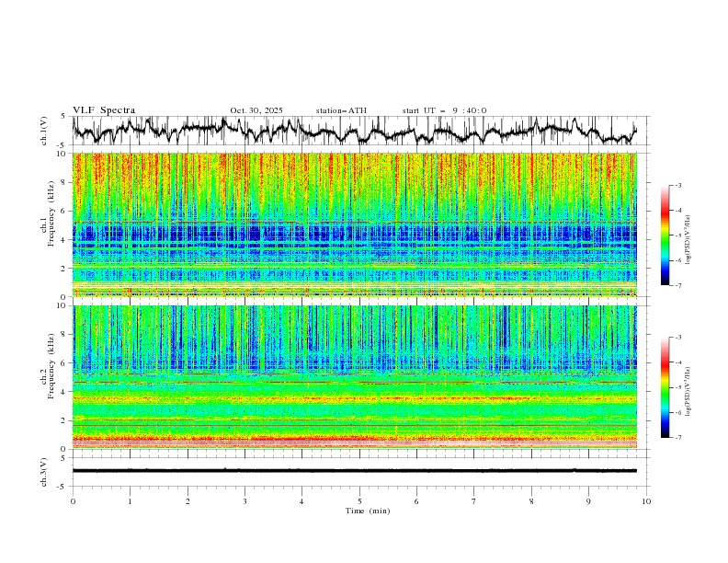Click the ch.2 frequency axis "10" tick label
Screen dimensions: 728x563
click(x=63, y=305)
